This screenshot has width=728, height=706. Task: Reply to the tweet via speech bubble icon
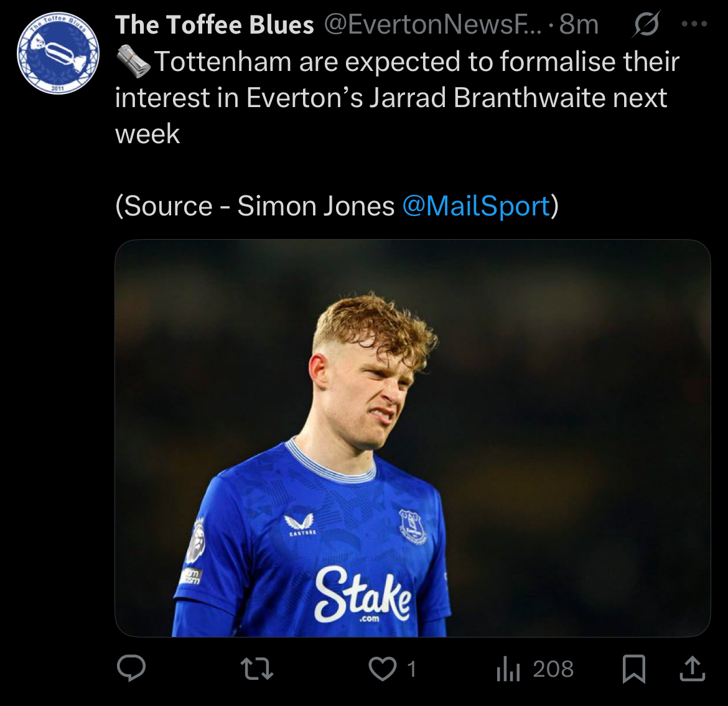pos(131,669)
